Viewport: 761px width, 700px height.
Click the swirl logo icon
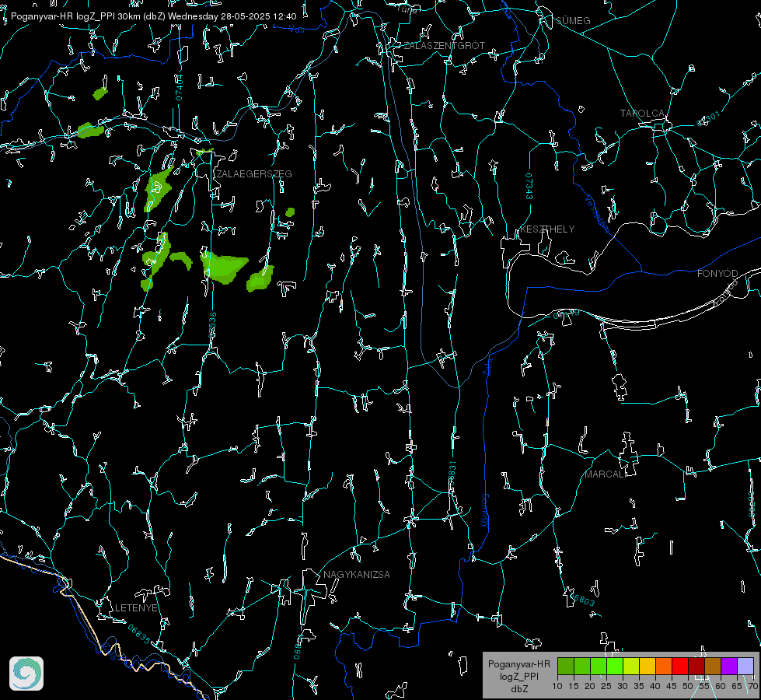[26, 674]
